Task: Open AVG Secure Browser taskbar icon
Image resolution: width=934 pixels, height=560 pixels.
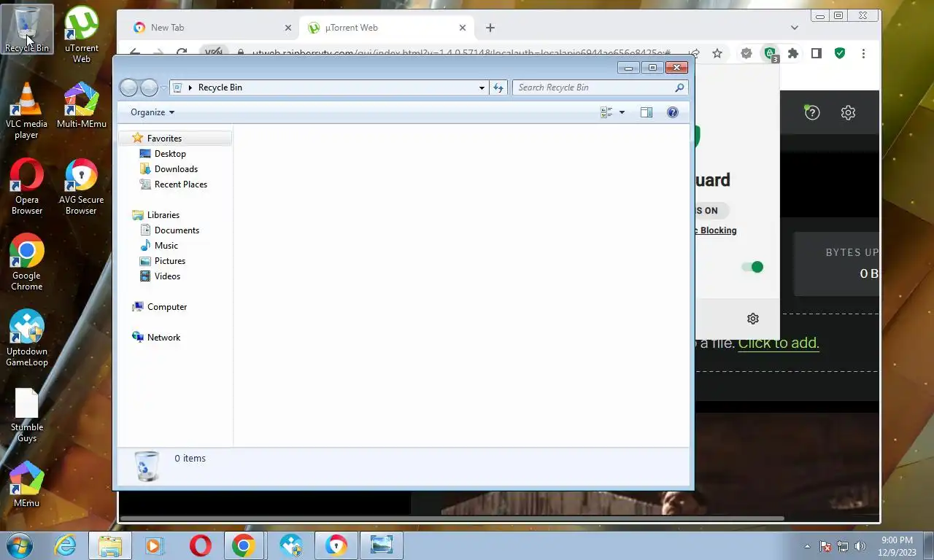Action: click(336, 545)
